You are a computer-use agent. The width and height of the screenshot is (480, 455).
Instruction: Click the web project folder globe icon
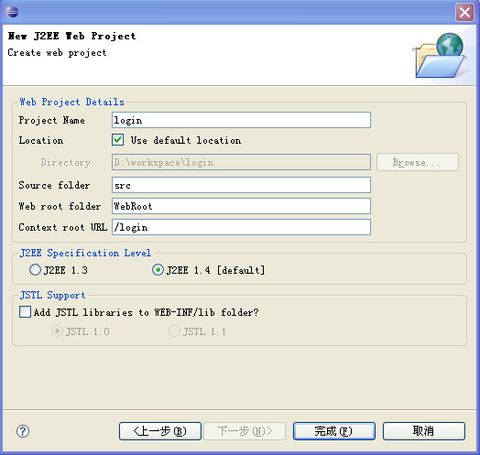click(x=439, y=55)
